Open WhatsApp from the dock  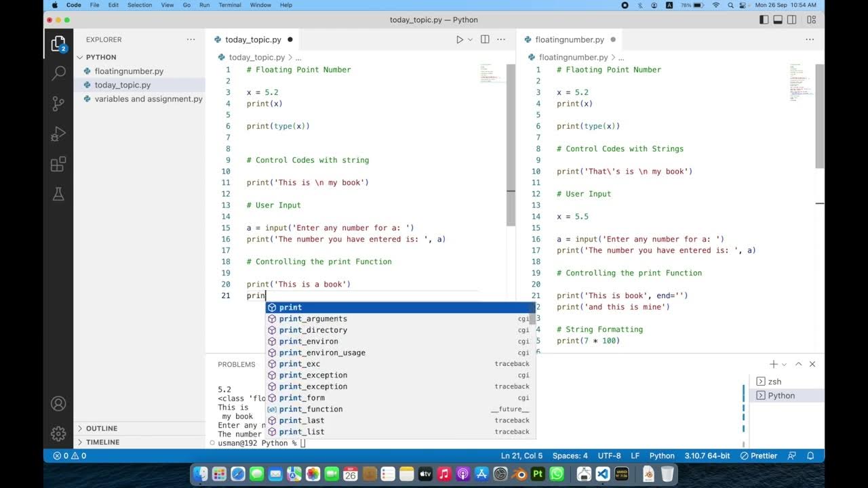tap(557, 474)
